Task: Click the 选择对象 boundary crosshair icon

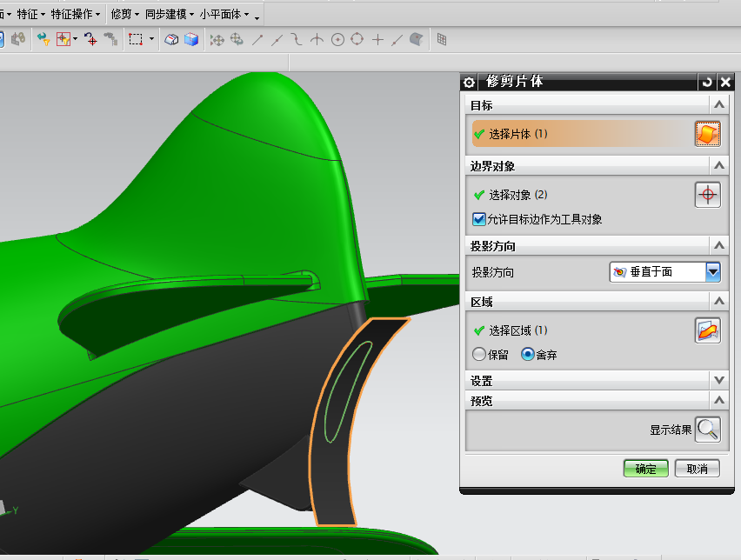Action: pos(707,195)
